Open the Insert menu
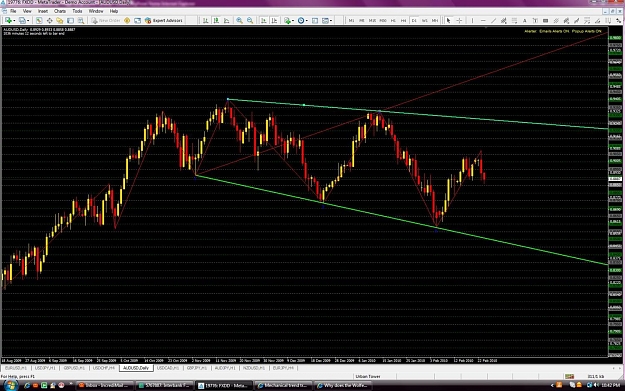The height and width of the screenshot is (391, 625). (x=43, y=11)
